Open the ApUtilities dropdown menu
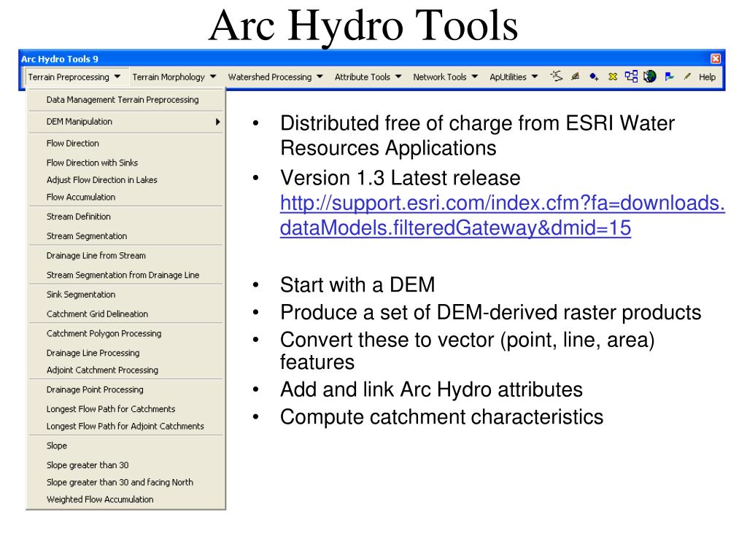 (x=514, y=77)
